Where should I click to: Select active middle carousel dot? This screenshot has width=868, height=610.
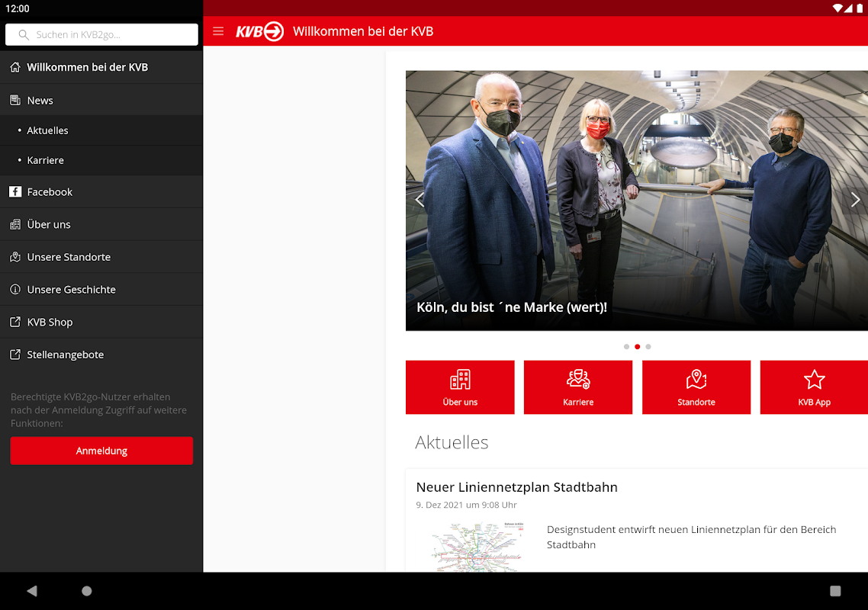click(637, 346)
